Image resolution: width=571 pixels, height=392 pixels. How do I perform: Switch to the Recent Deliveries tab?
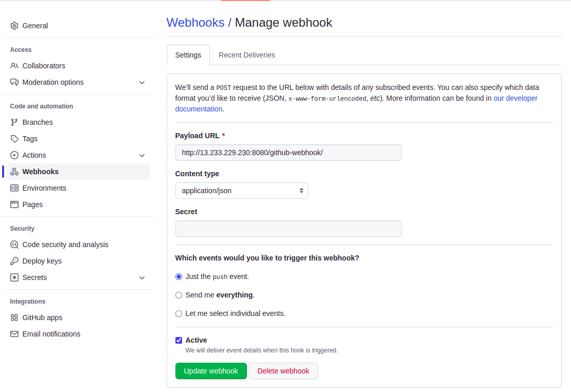pos(247,55)
